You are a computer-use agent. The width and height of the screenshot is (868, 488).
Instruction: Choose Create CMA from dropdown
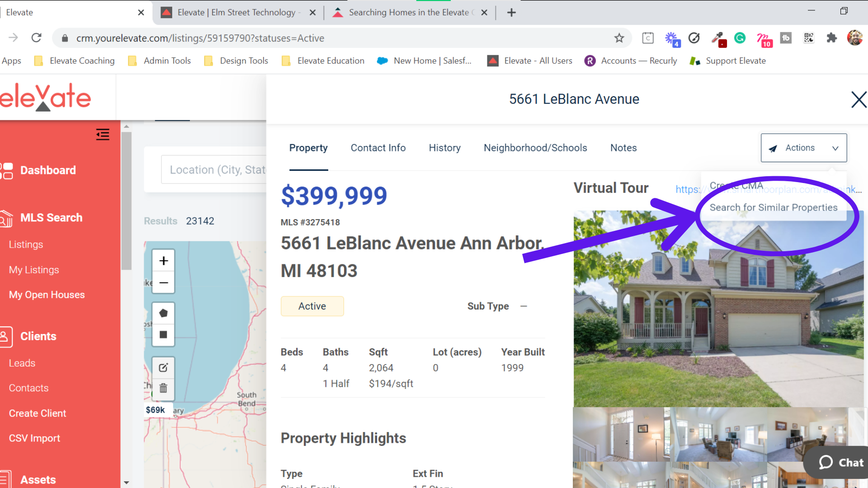(x=736, y=185)
